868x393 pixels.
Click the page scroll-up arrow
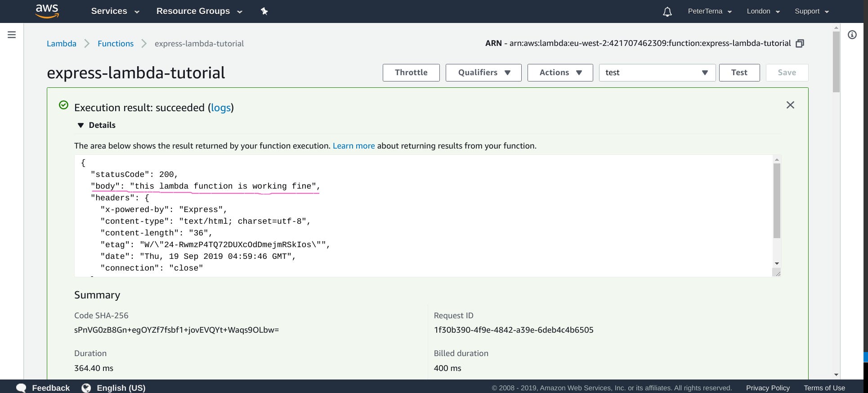(x=836, y=27)
